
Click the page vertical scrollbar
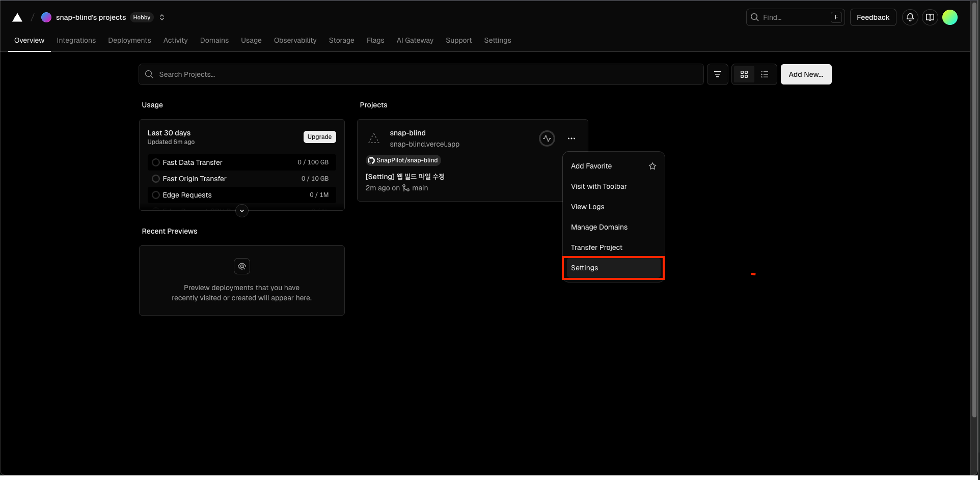pyautogui.click(x=975, y=209)
